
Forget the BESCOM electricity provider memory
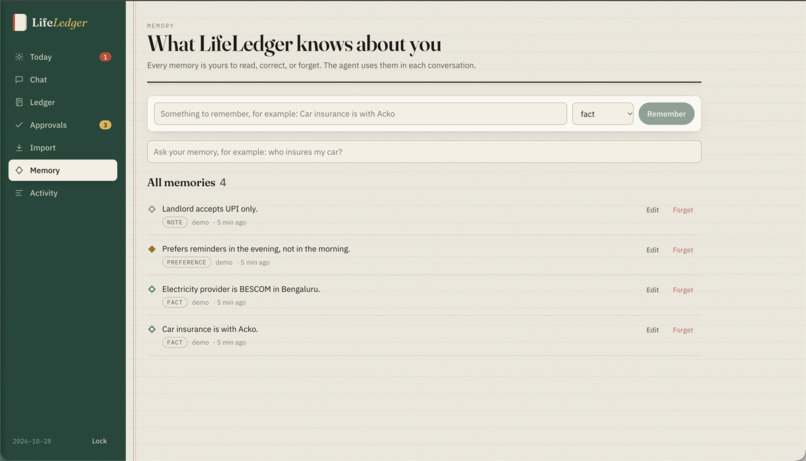tap(683, 290)
